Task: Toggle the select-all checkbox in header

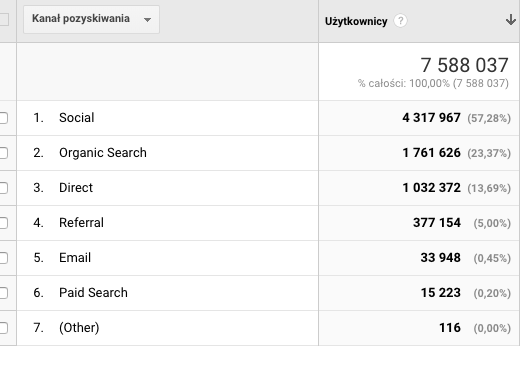Action: pyautogui.click(x=3, y=19)
